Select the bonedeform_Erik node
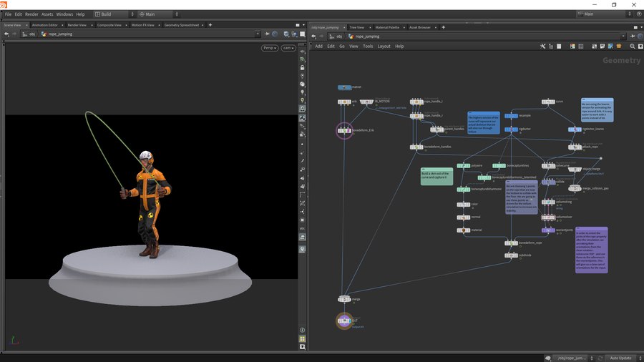This screenshot has height=362, width=644. point(344,131)
